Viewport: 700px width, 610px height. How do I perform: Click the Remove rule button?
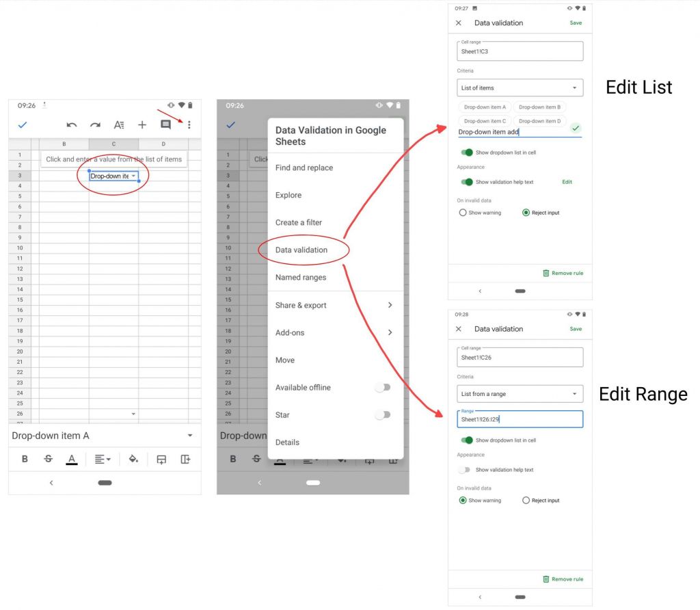click(563, 272)
